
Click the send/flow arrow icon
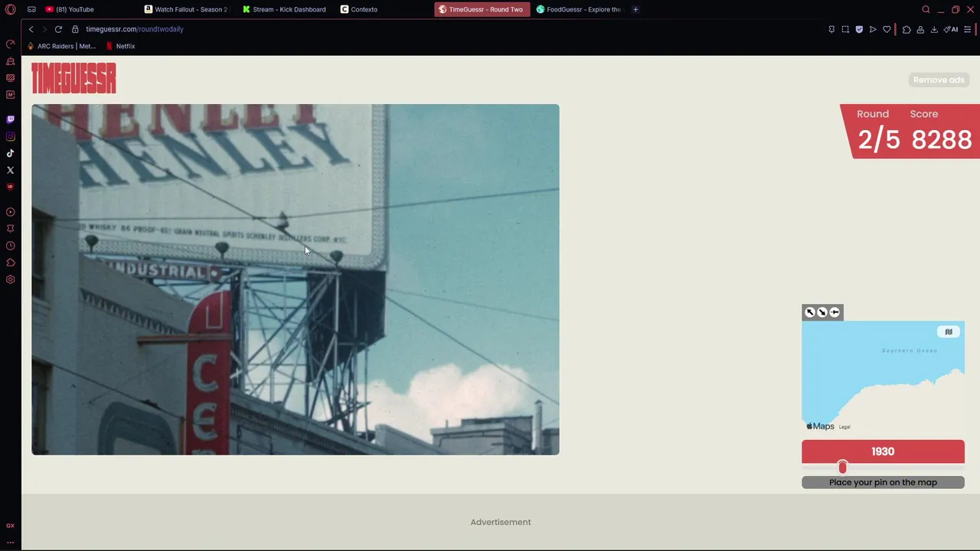[x=873, y=29]
